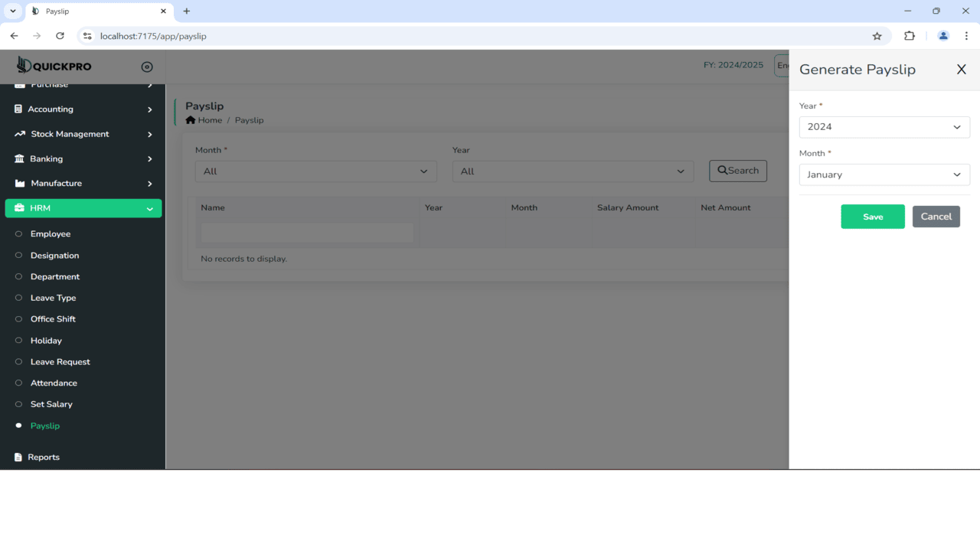The height and width of the screenshot is (551, 980).
Task: Click the Search button
Action: click(x=737, y=171)
